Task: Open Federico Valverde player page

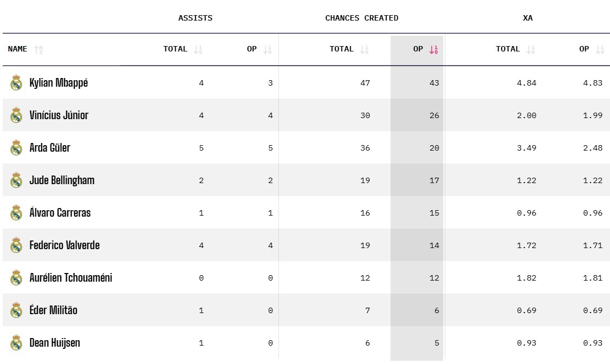Action: [64, 245]
